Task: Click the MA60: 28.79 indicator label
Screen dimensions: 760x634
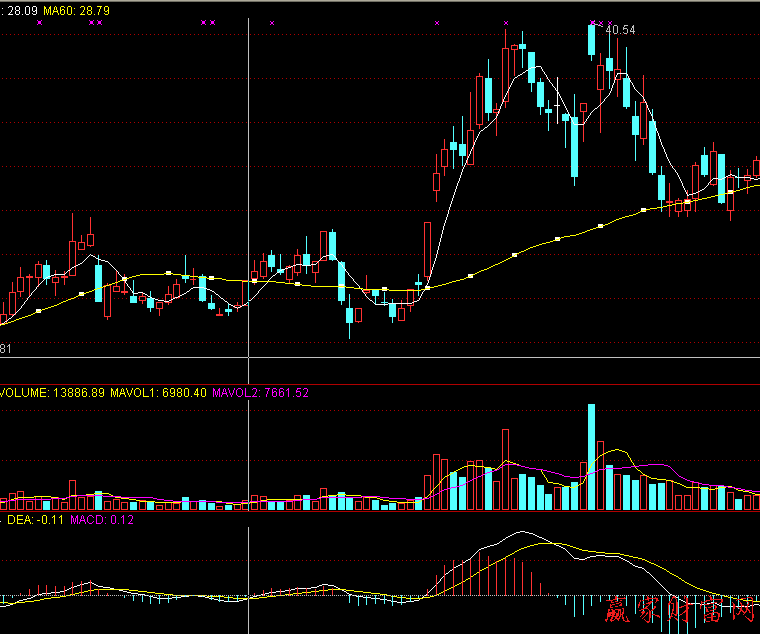Action: click(76, 10)
